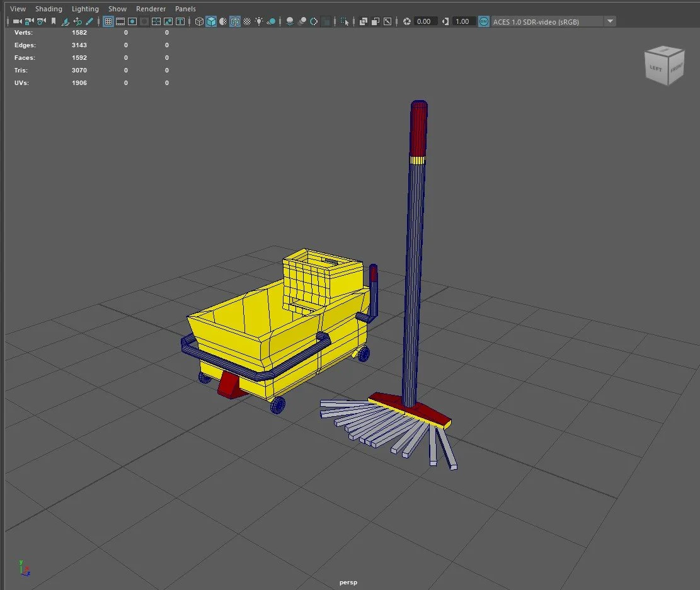
Task: Click the Motion Blur icon
Action: click(302, 21)
